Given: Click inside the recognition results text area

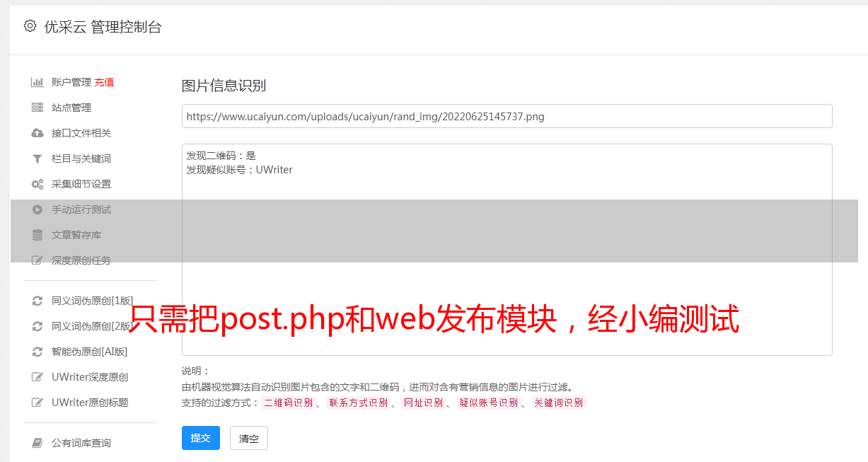Looking at the screenshot, I should click(x=507, y=250).
